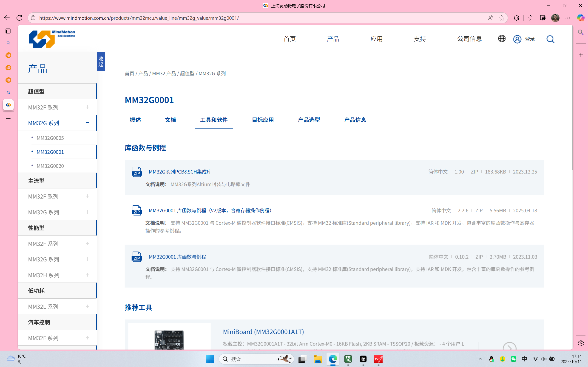Screen dimensions: 588x367
Task: Click MiniBoard (MM32G0001A1T) link
Action: point(263,332)
